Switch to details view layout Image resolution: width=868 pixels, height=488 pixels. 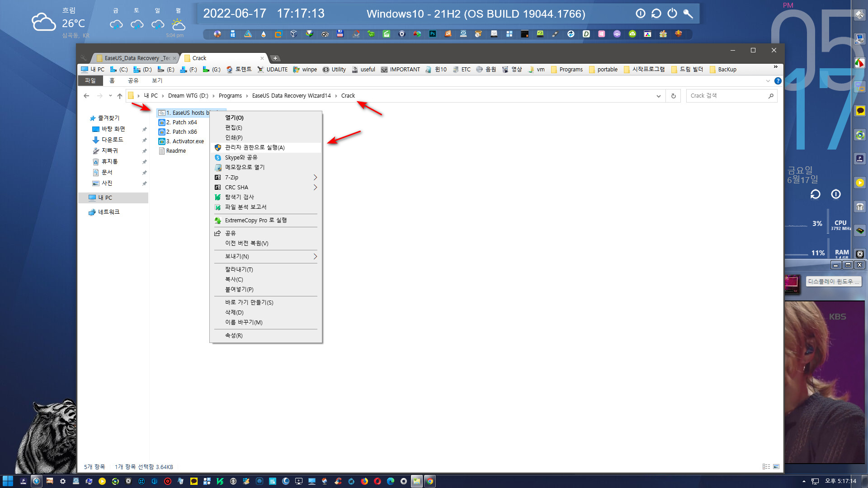[x=766, y=467]
